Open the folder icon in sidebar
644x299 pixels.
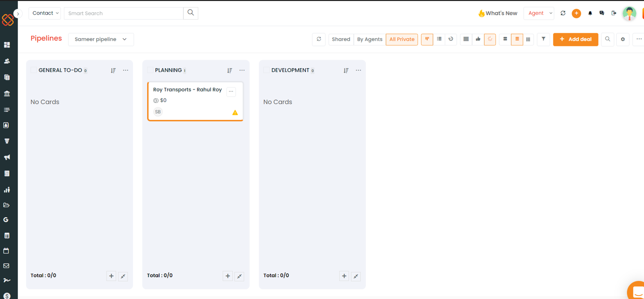tap(7, 205)
